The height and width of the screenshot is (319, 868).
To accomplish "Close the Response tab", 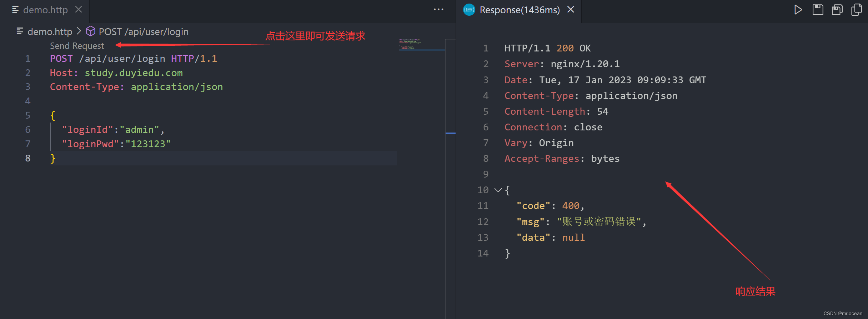I will coord(571,10).
